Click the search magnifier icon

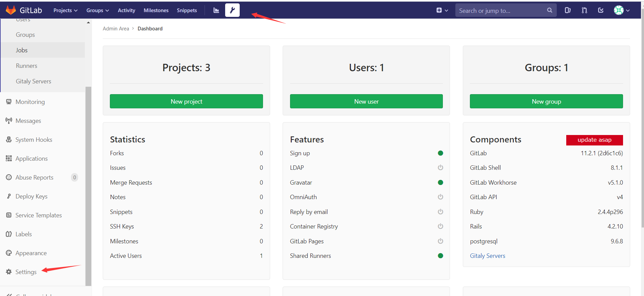tap(550, 10)
